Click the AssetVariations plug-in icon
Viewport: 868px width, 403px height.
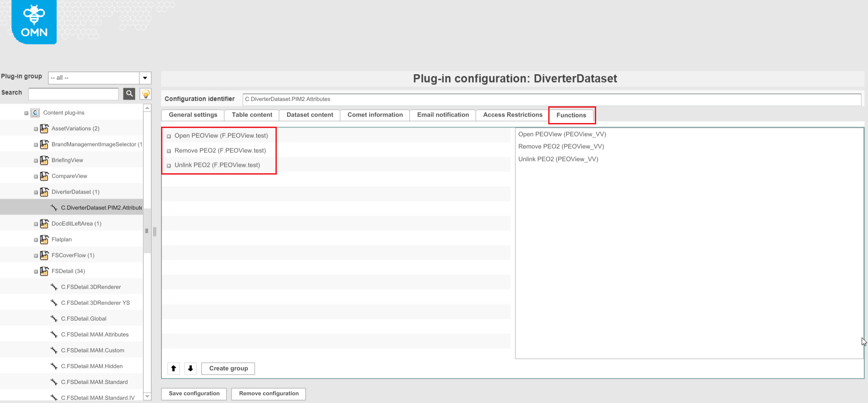[x=44, y=128]
